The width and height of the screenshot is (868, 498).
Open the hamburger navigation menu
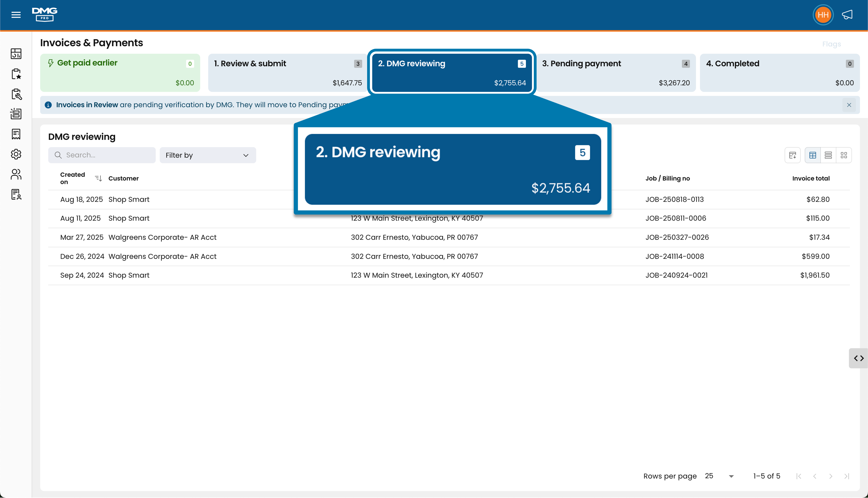16,15
